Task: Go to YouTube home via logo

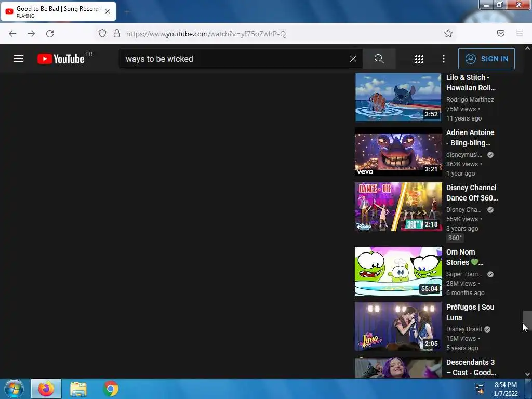Action: pos(61,59)
